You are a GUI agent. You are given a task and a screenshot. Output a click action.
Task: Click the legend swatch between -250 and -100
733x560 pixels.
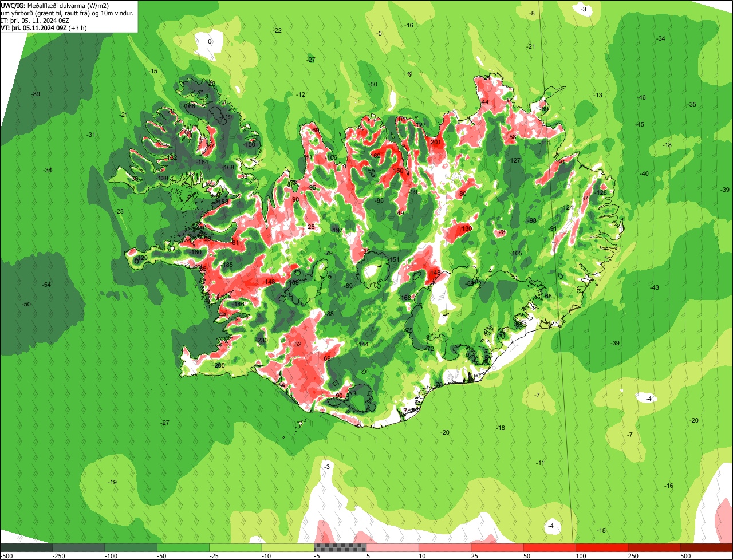click(x=78, y=547)
